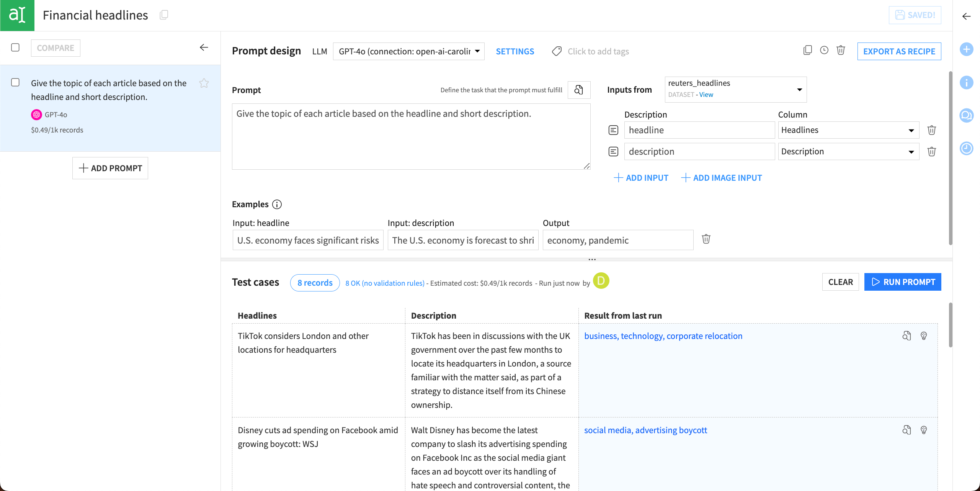Click headline 'TikTok considers London and other locations'
The width and height of the screenshot is (980, 491).
pyautogui.click(x=303, y=343)
